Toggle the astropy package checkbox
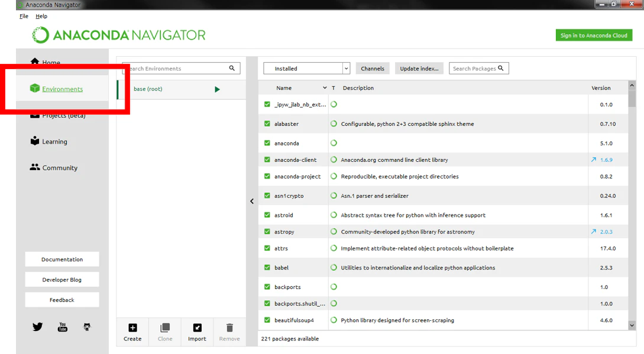This screenshot has width=644, height=354. click(267, 232)
